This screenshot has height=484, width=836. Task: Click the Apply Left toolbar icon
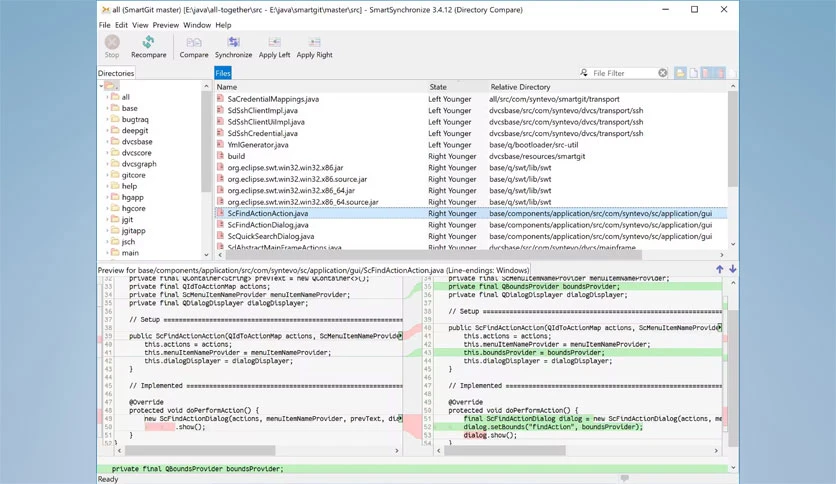[274, 42]
